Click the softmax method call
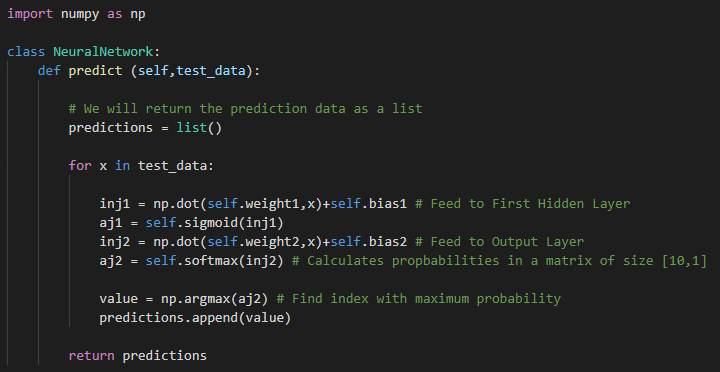The height and width of the screenshot is (372, 720). [x=215, y=261]
